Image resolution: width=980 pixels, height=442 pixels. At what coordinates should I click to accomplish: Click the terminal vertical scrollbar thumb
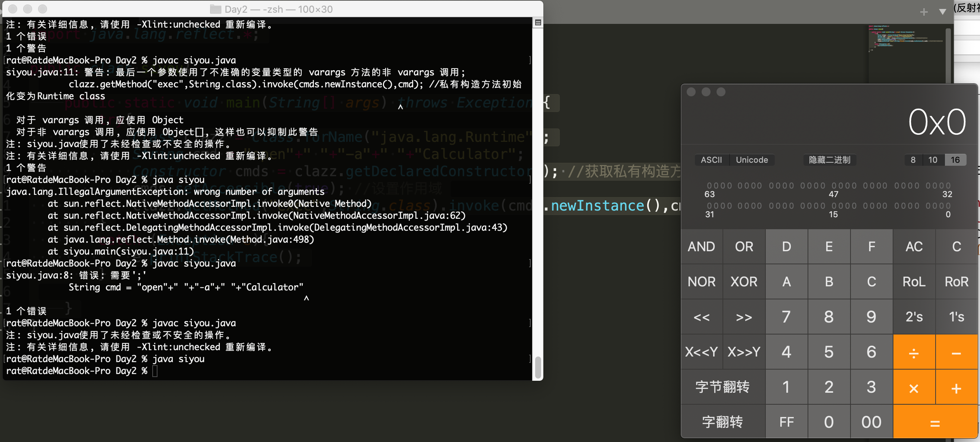pos(537,367)
